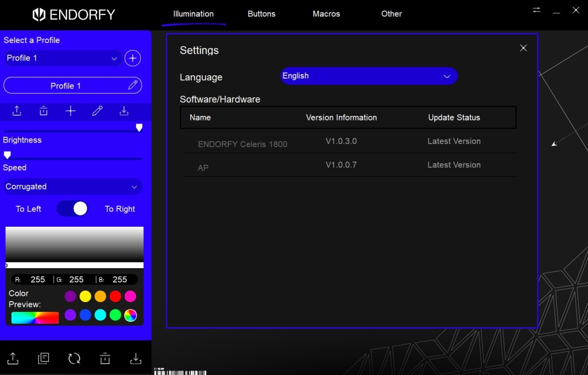The image size is (588, 375).
Task: Click the R 255 value field
Action: coord(37,279)
